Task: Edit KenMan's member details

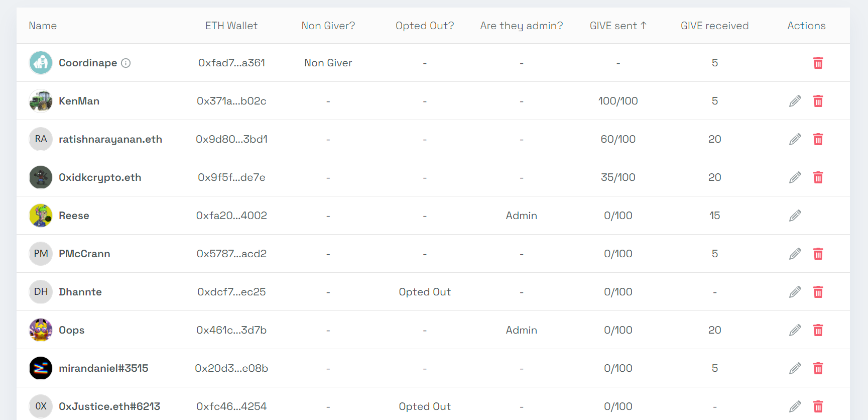Action: click(795, 101)
